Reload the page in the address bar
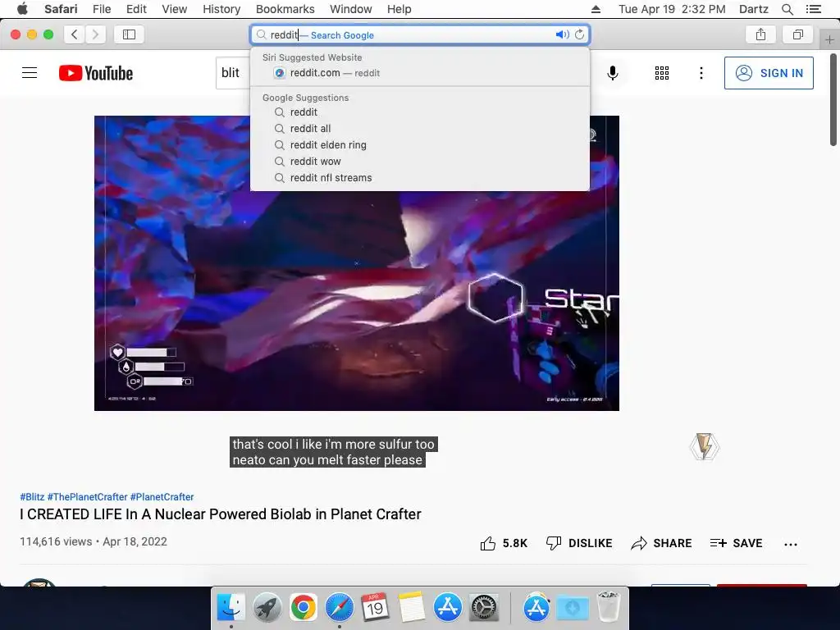Screen dimensions: 840x630 tap(580, 34)
